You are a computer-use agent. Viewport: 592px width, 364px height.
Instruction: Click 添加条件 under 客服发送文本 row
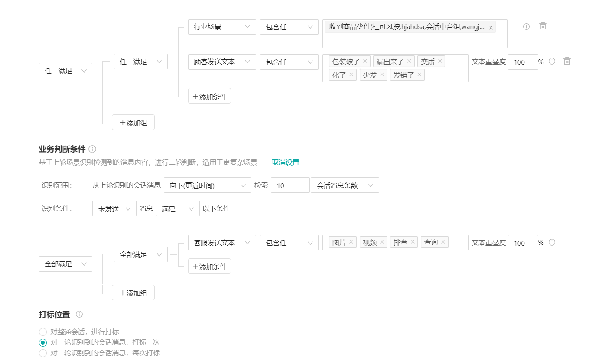point(209,266)
